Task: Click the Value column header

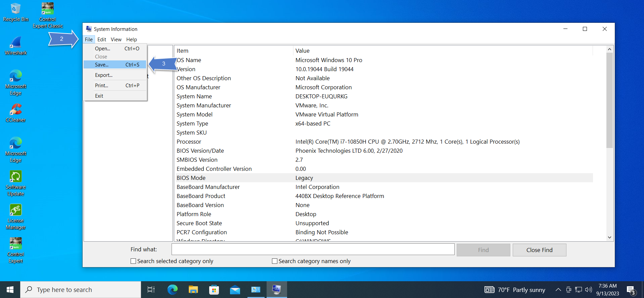Action: click(x=443, y=51)
